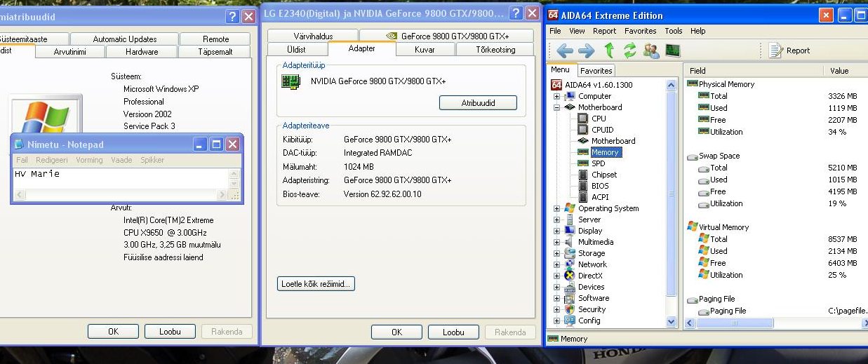Select the CPU item in AIDA64 tree
Viewport: 868px width, 364px height.
(x=599, y=119)
